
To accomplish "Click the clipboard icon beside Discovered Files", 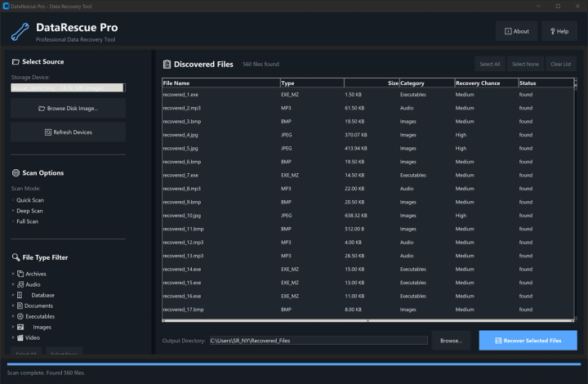I will tap(167, 64).
